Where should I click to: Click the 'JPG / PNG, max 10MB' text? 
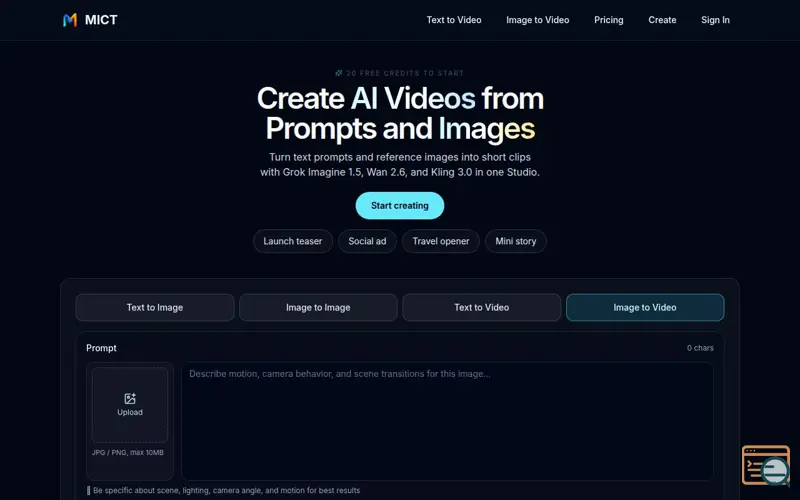[x=128, y=453]
